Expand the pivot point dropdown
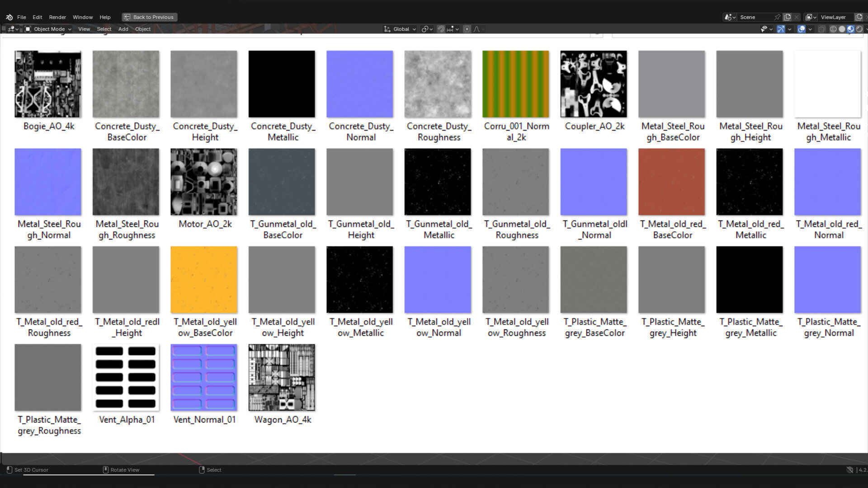868x488 pixels. point(427,29)
